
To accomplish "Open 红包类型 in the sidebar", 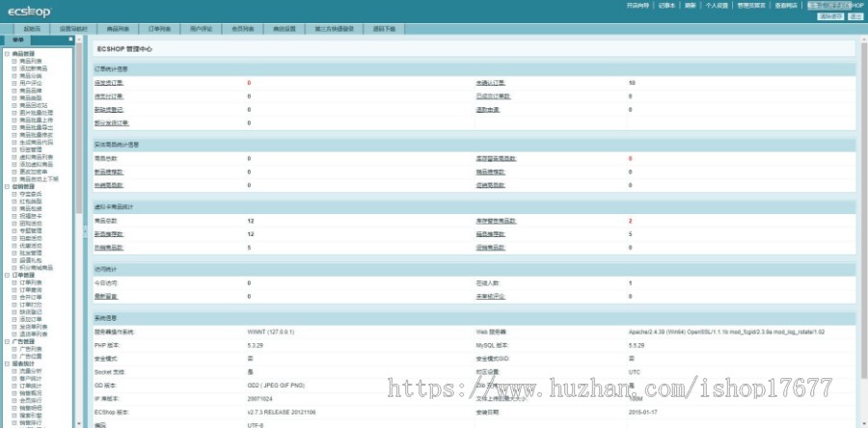I will click(x=30, y=201).
